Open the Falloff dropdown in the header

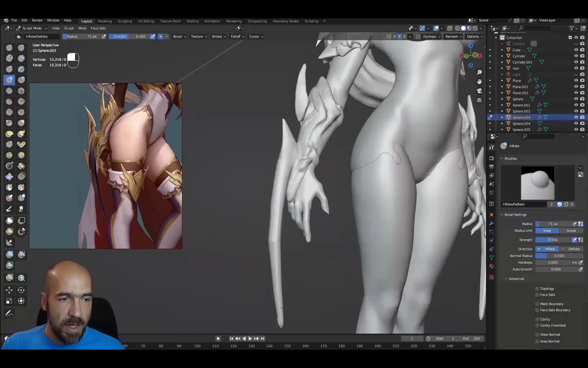[x=237, y=36]
